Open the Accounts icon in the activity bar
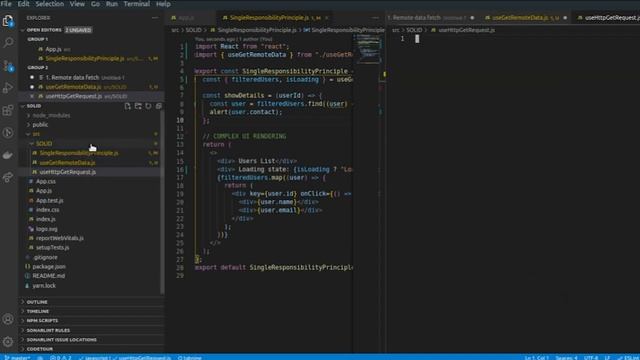Viewport: 640px width, 360px height. click(x=8, y=319)
